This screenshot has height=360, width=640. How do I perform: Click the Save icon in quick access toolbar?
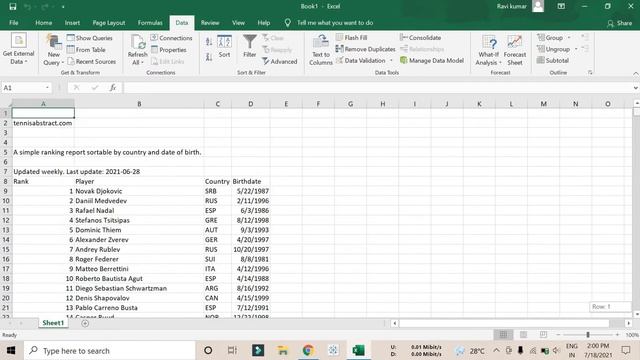[13, 7]
